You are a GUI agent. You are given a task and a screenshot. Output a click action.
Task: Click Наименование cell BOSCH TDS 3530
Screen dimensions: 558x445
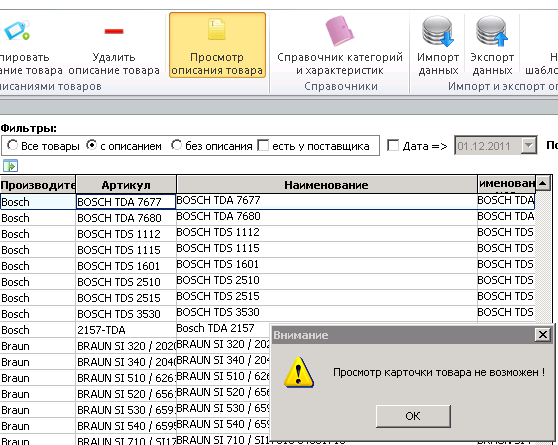[326, 314]
